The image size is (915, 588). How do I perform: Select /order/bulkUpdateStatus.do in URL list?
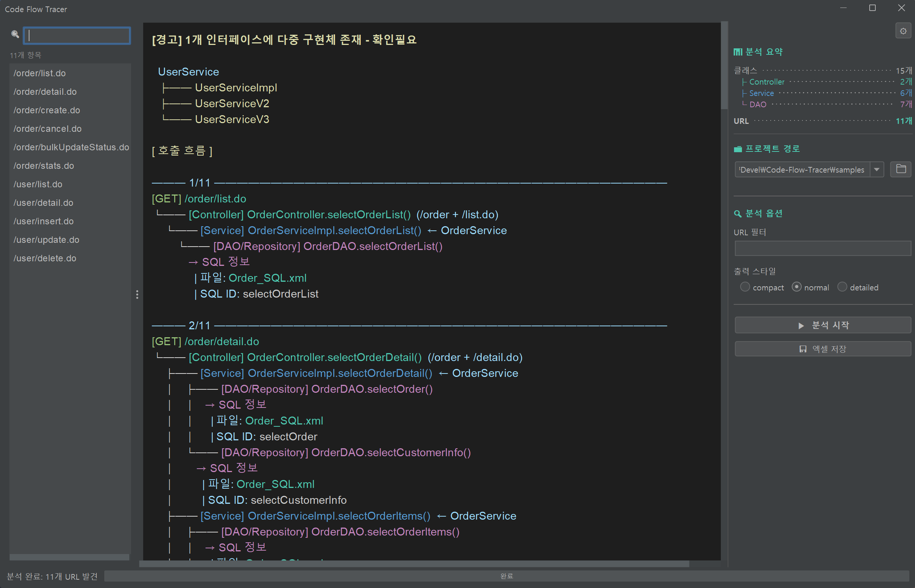tap(71, 147)
